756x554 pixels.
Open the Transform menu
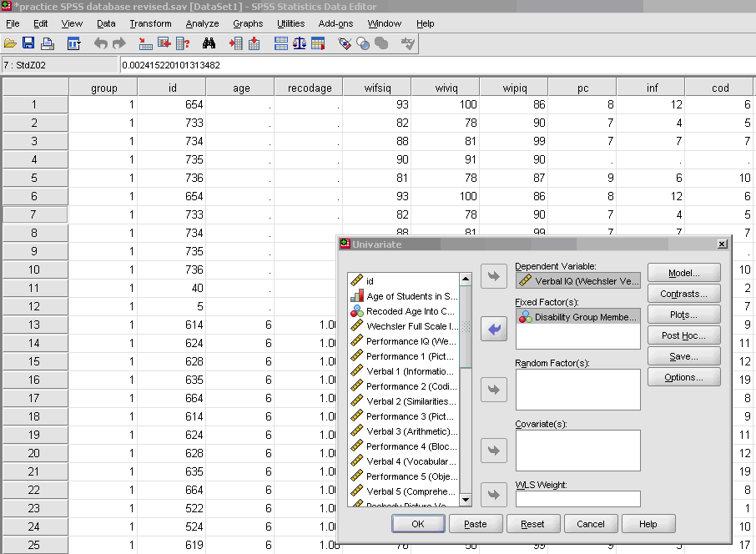click(150, 23)
